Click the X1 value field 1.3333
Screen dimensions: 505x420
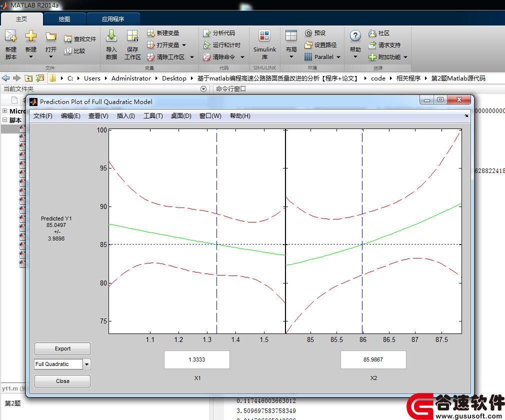pos(197,359)
